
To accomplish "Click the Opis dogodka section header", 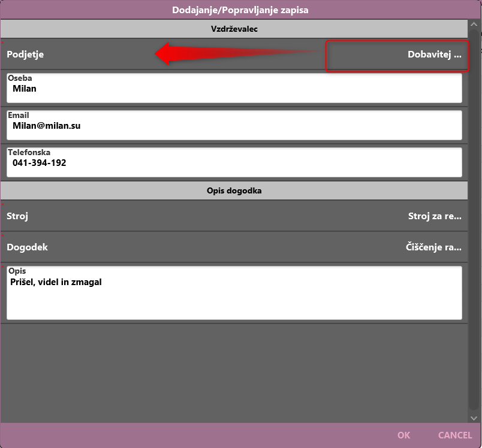I will point(234,190).
